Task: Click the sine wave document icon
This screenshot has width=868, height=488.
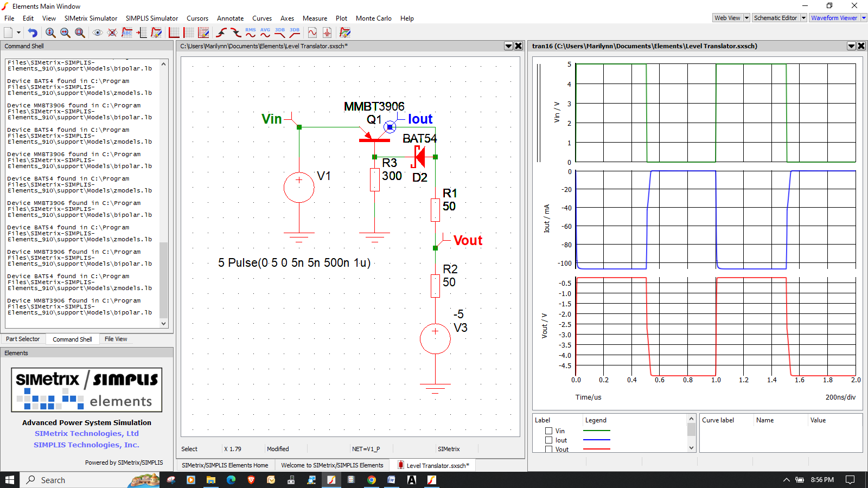Action: 312,33
